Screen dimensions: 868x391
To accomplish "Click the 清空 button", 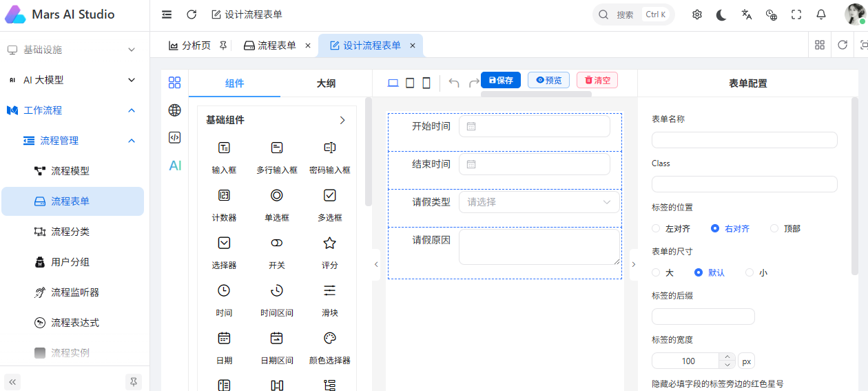I will click(x=597, y=80).
